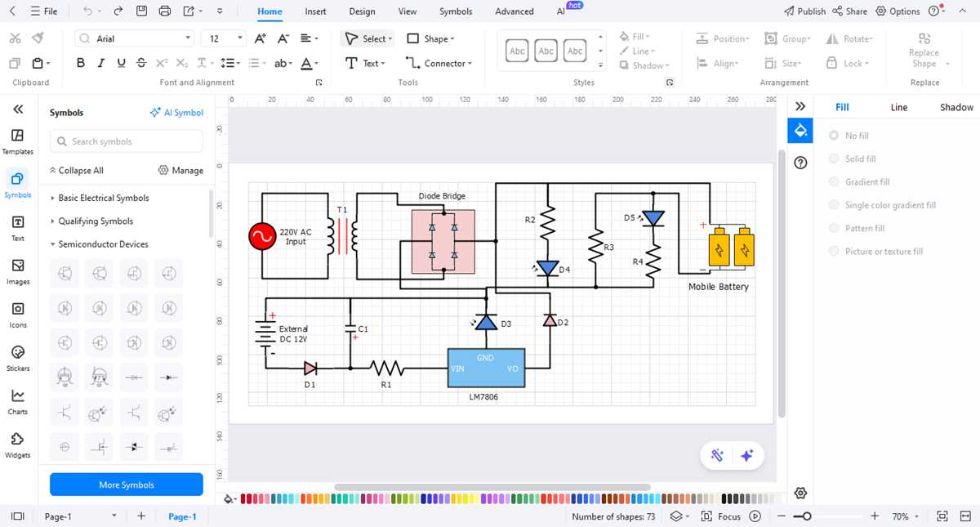Click the Cut scissors icon

point(15,38)
